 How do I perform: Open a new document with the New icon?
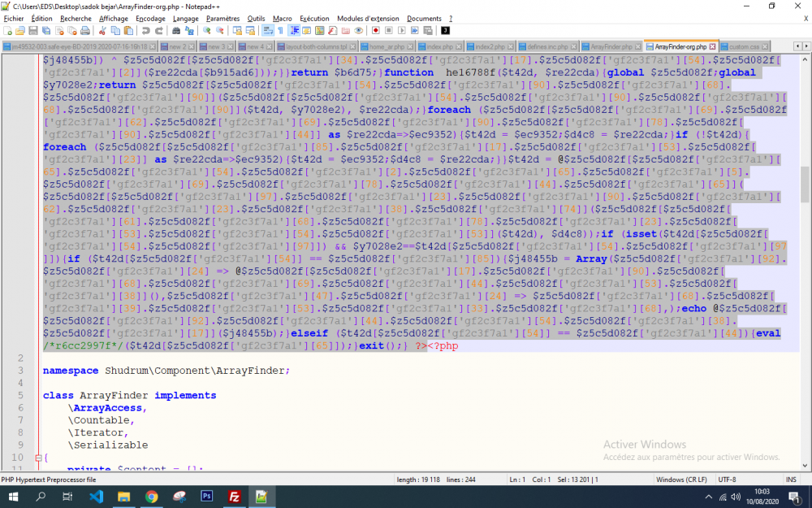point(8,31)
